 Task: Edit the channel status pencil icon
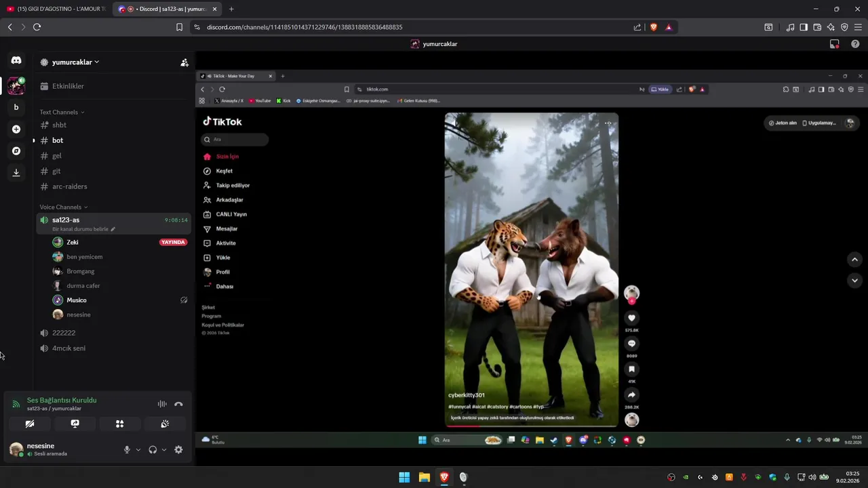[x=113, y=229]
